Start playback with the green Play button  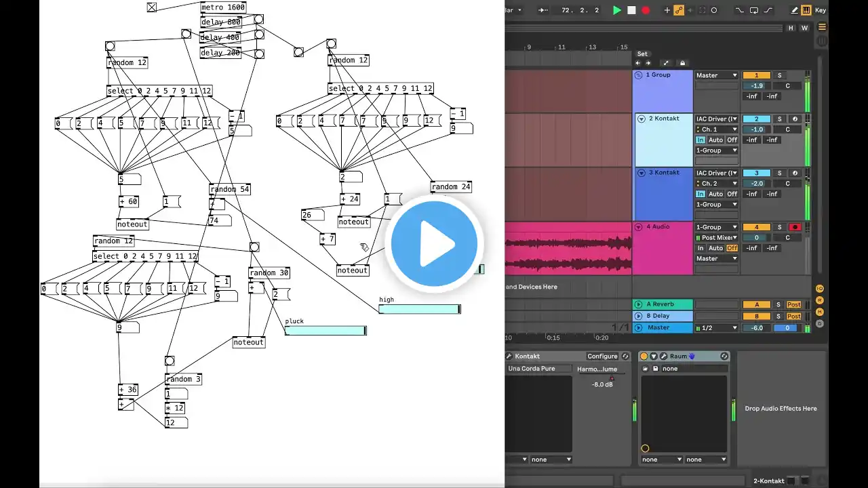pos(616,10)
